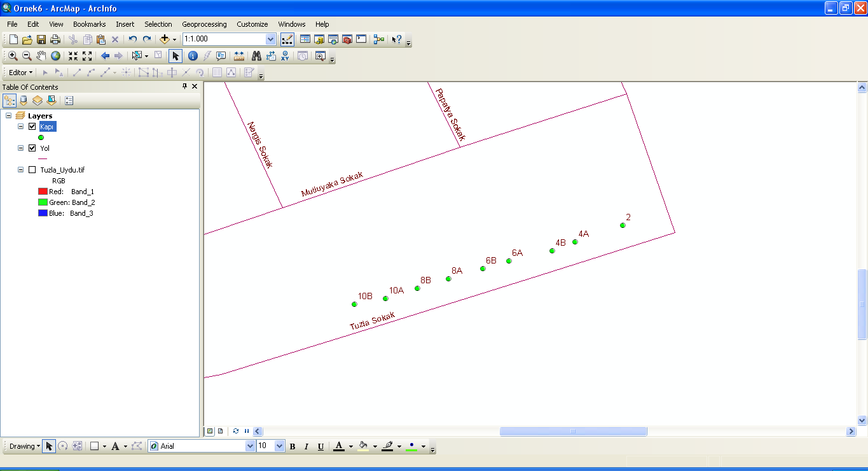Viewport: 868px width, 471px height.
Task: Pause Drawing in the map view
Action: [247, 431]
